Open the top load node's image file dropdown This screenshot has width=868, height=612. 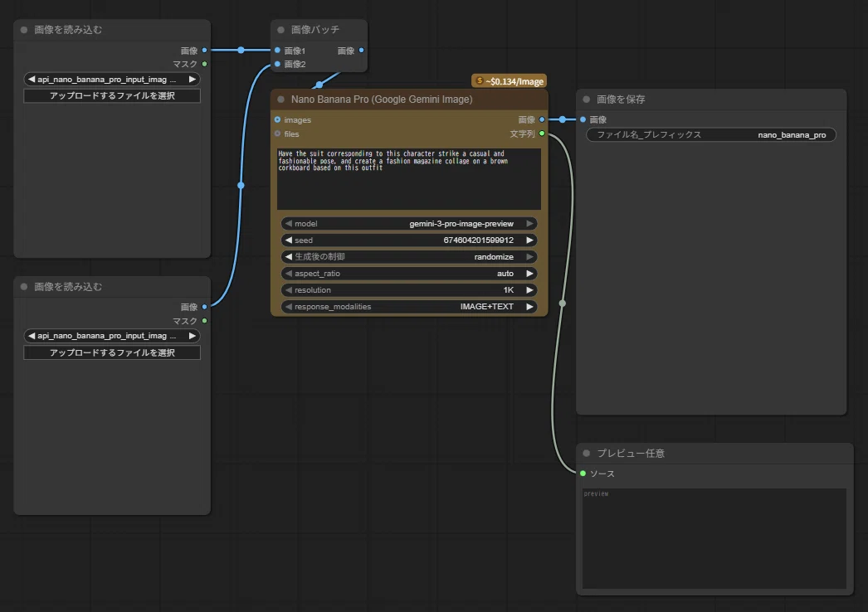pos(112,79)
